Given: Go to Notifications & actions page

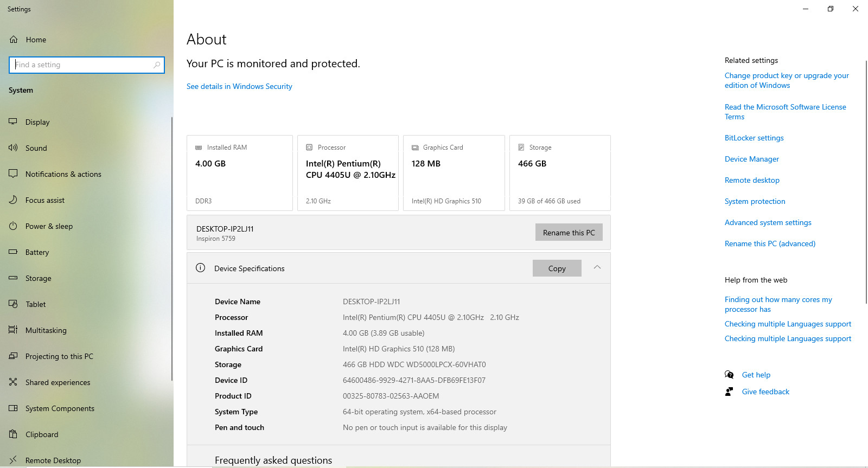Looking at the screenshot, I should coord(63,174).
